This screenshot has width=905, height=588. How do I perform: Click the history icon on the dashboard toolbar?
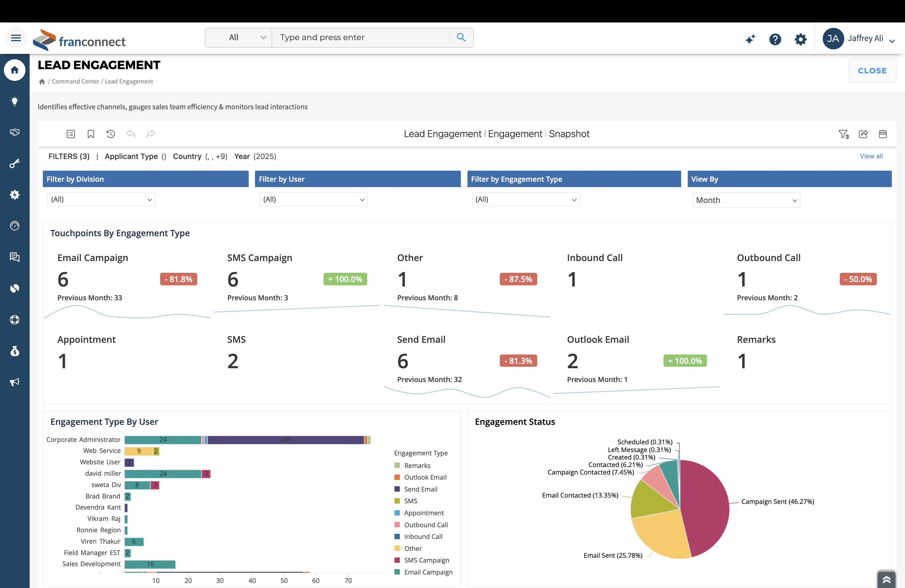point(111,134)
